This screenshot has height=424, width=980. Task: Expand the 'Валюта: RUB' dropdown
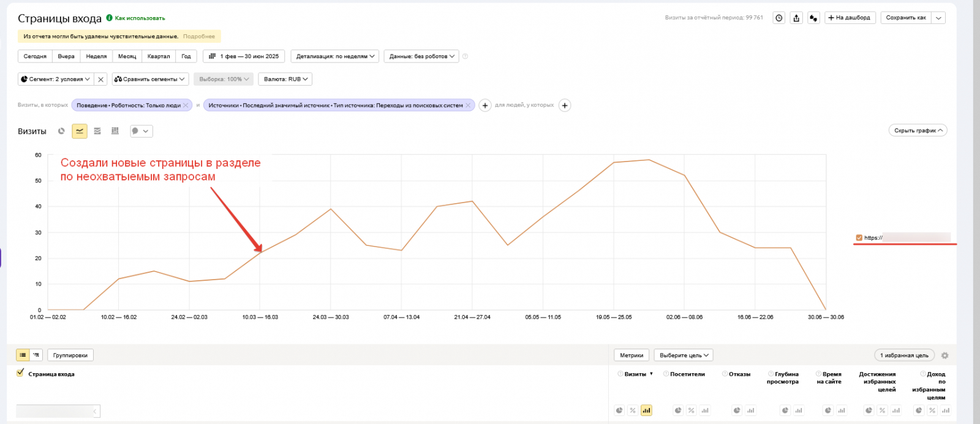(x=285, y=79)
